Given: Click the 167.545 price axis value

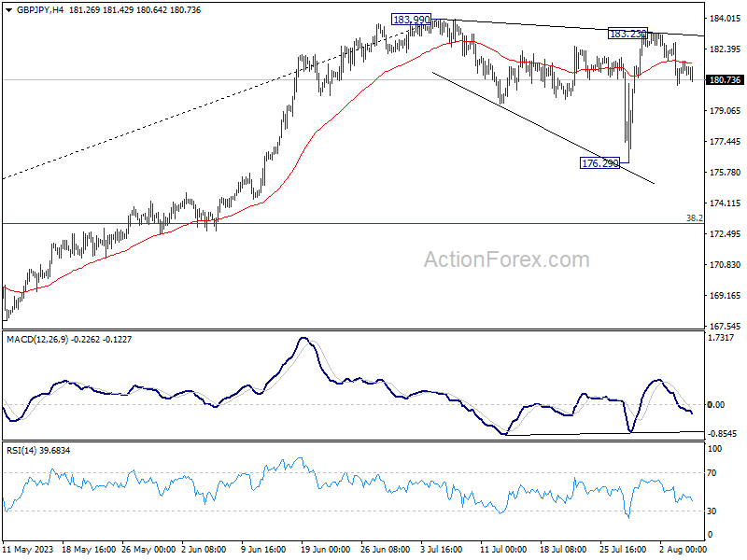Looking at the screenshot, I should pos(726,327).
